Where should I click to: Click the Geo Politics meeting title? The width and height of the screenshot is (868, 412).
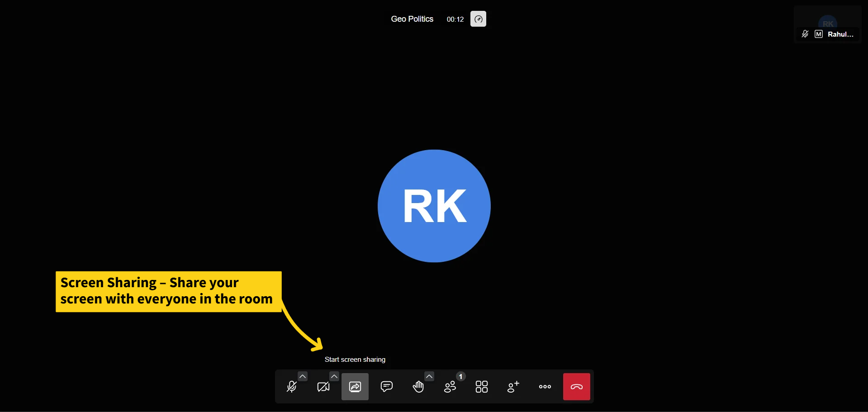(412, 19)
